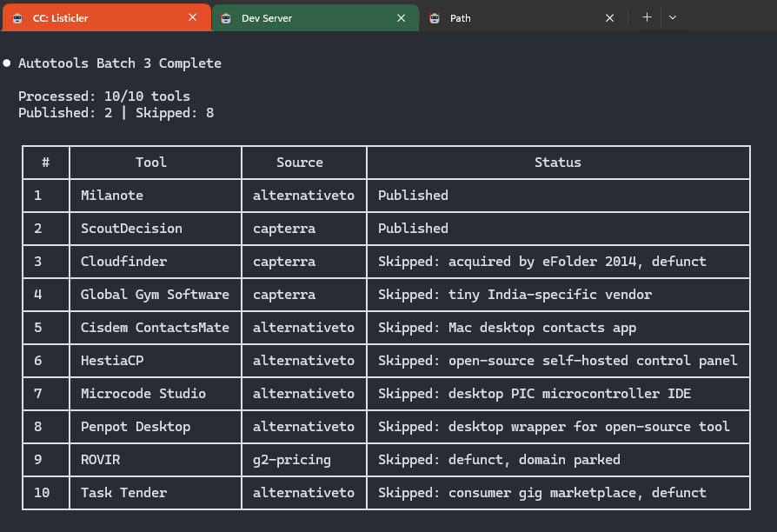Click the Dev Server tab icon

click(x=225, y=17)
